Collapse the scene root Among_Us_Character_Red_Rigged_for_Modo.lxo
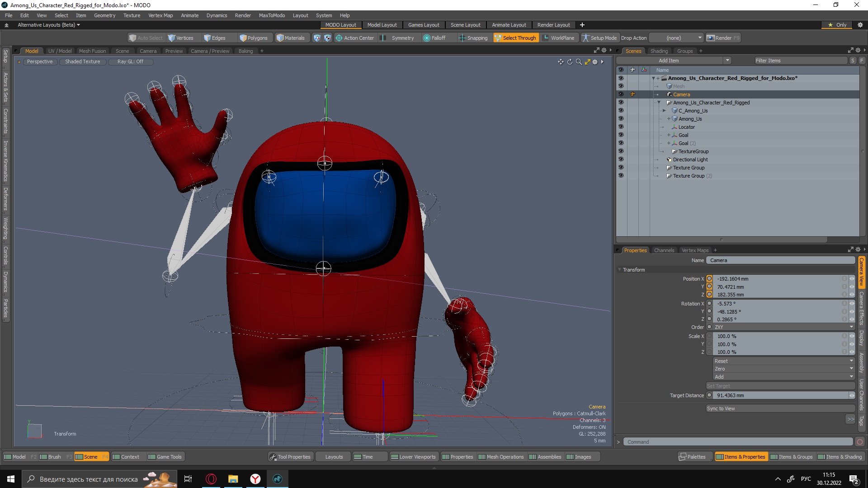 (653, 78)
